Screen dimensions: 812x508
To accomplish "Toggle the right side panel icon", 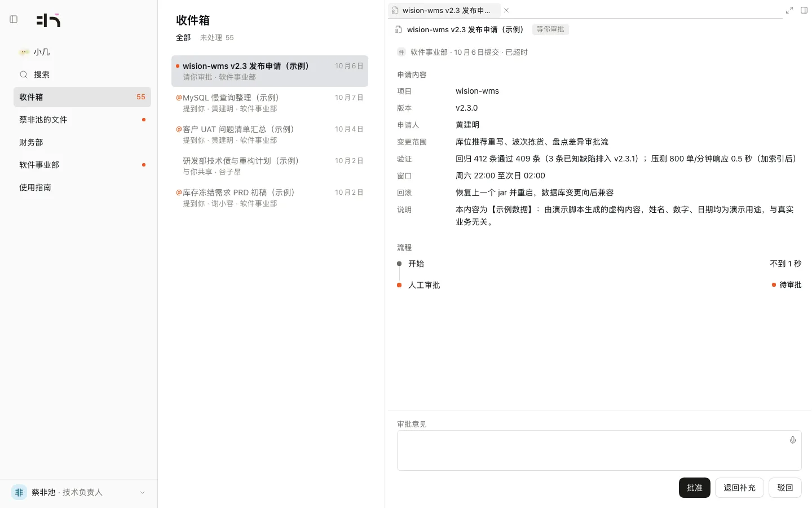I will pos(804,10).
